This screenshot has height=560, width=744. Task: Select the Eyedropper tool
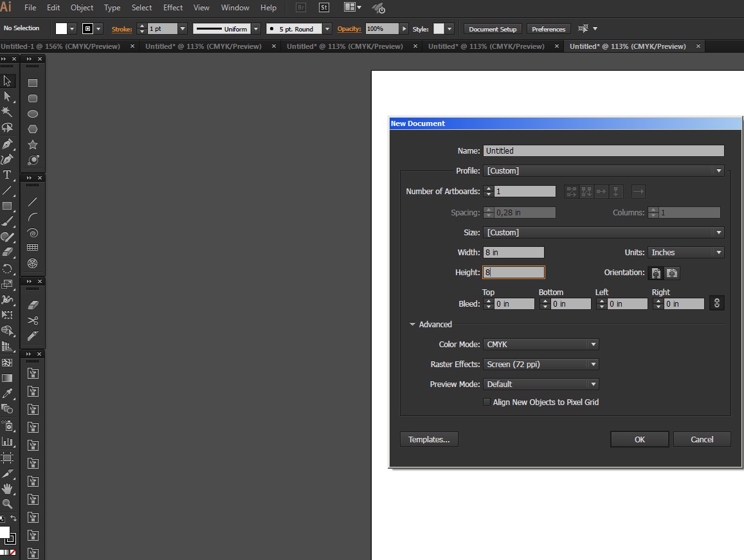(7, 393)
